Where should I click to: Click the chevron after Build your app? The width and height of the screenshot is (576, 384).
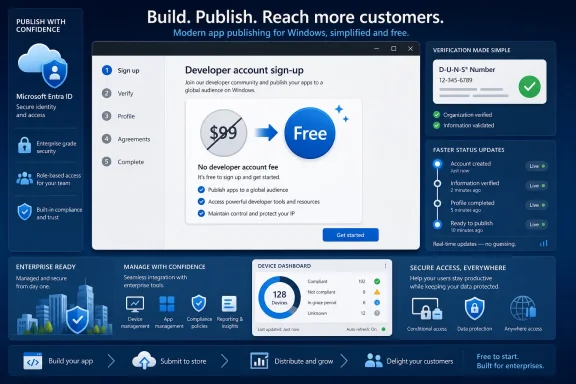click(x=111, y=361)
